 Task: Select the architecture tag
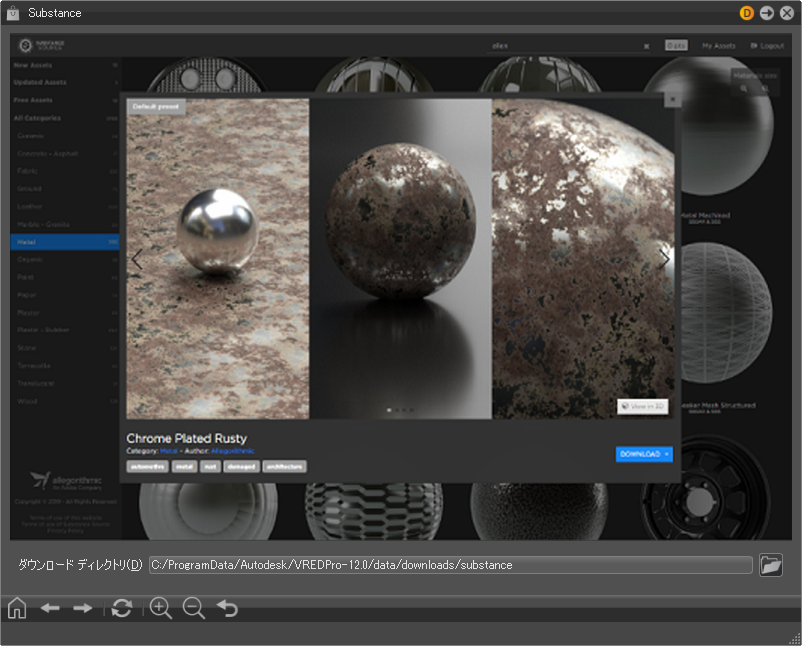pos(284,466)
